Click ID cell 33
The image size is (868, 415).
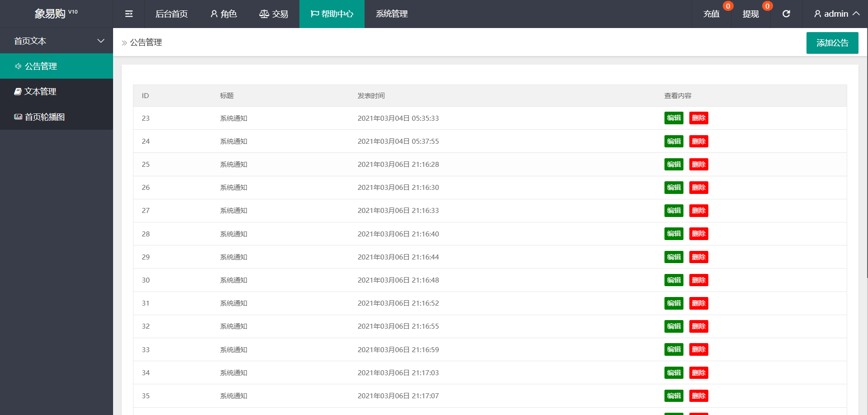[146, 349]
